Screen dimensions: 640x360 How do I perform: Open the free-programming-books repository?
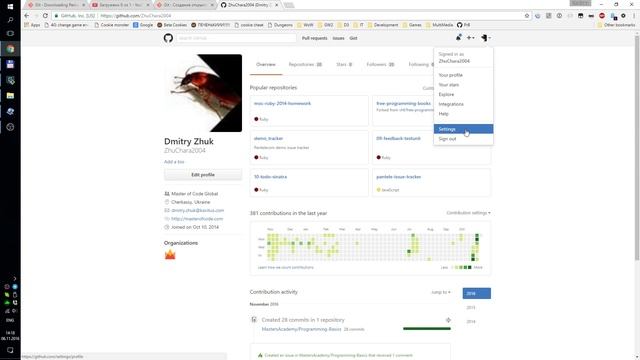click(403, 103)
